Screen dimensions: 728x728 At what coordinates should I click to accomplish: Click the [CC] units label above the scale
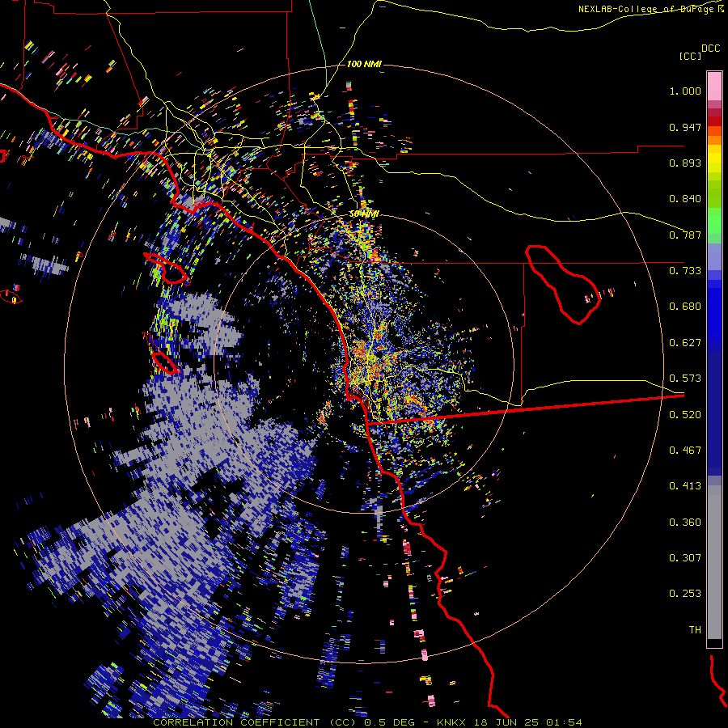coord(690,56)
